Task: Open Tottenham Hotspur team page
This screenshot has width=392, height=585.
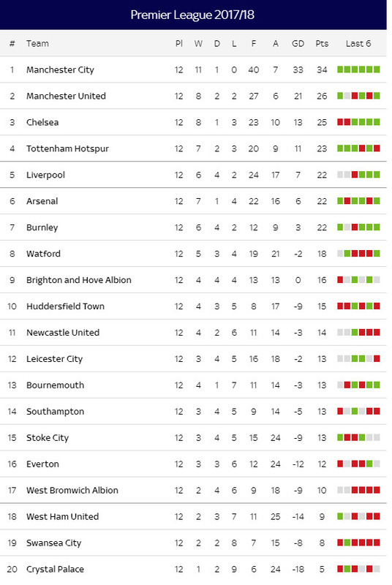Action: coord(67,148)
